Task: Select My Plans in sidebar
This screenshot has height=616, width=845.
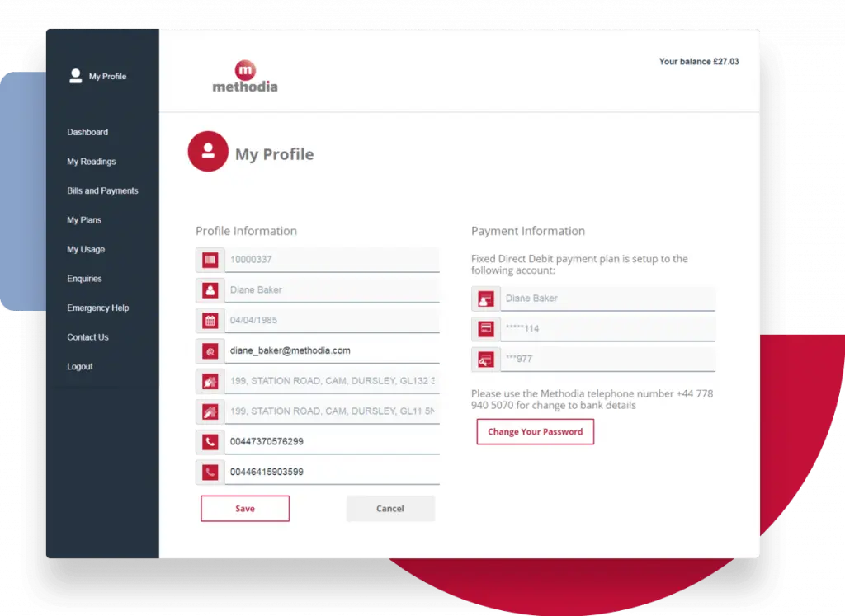Action: coord(84,219)
